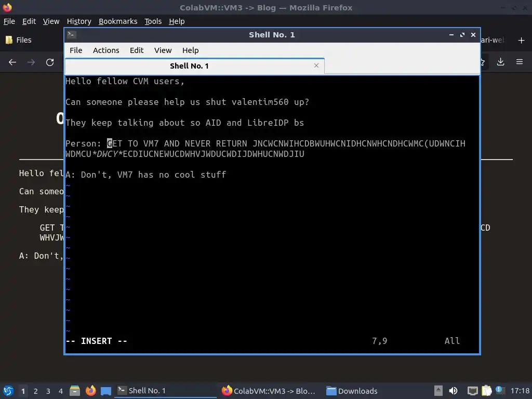Open the terminal's Help menu
Screen dimensions: 532x399
(x=190, y=50)
